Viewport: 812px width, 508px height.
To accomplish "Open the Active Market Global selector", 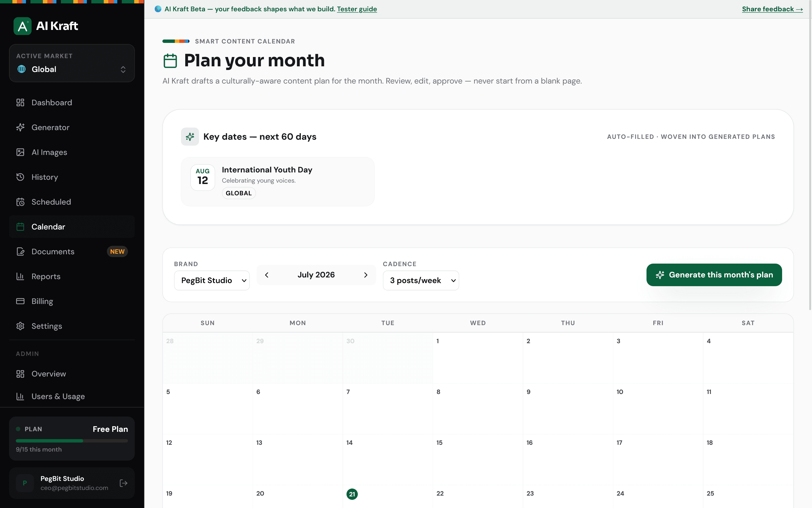I will (72, 63).
